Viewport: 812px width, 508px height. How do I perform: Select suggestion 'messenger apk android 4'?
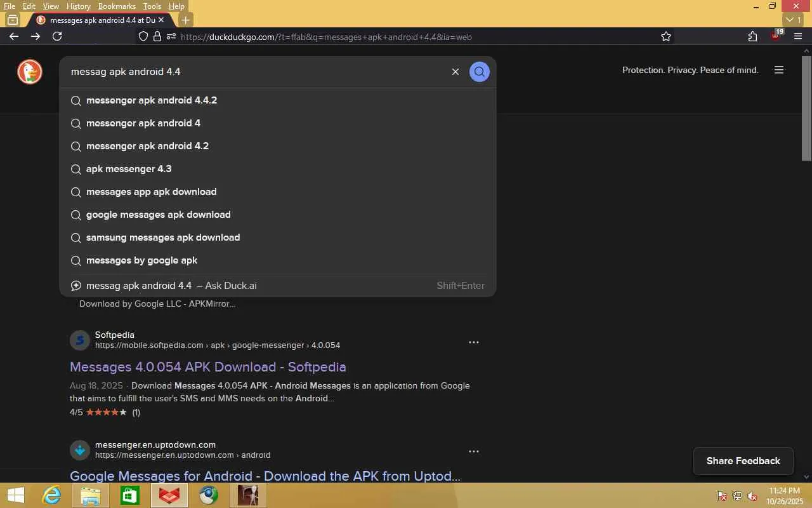(278, 123)
